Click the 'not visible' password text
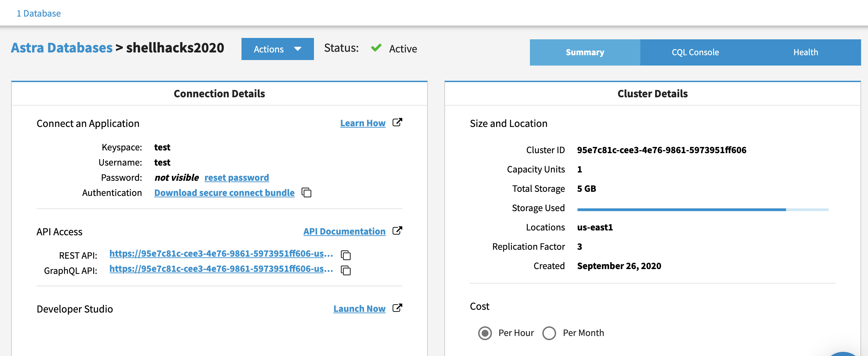868x356 pixels. tap(177, 178)
